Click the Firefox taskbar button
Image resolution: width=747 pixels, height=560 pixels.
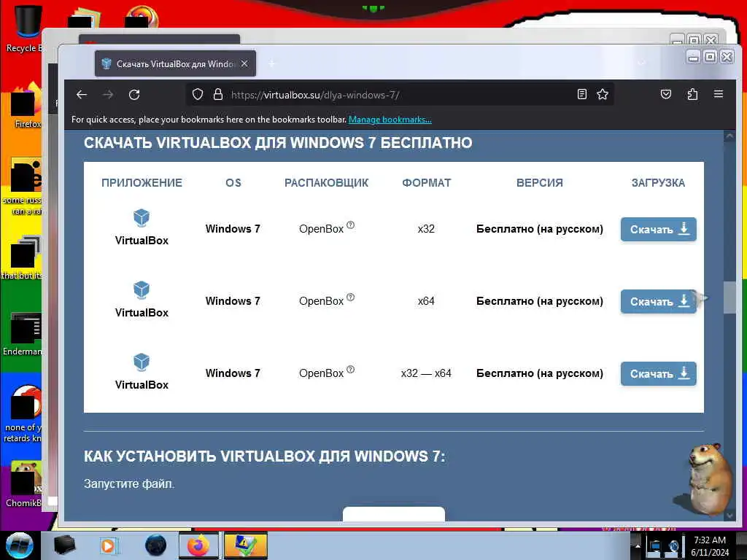pyautogui.click(x=198, y=545)
